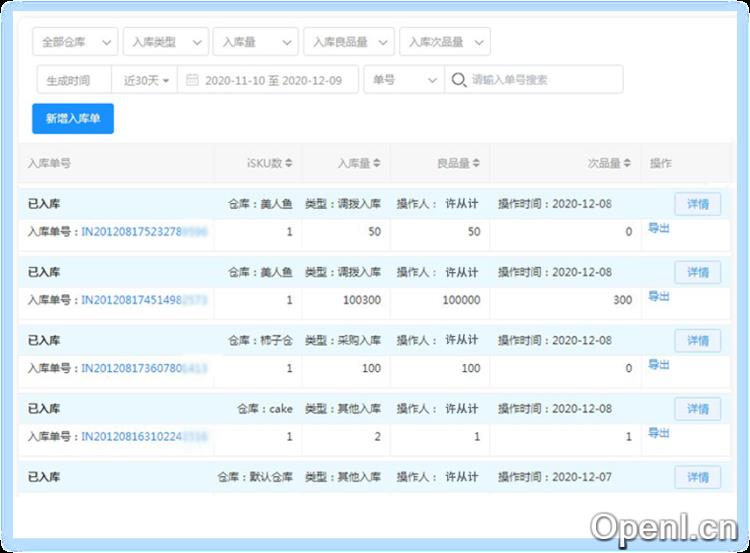Image resolution: width=750 pixels, height=553 pixels.
Task: Open order link IN20120817360780
Action: (x=144, y=368)
